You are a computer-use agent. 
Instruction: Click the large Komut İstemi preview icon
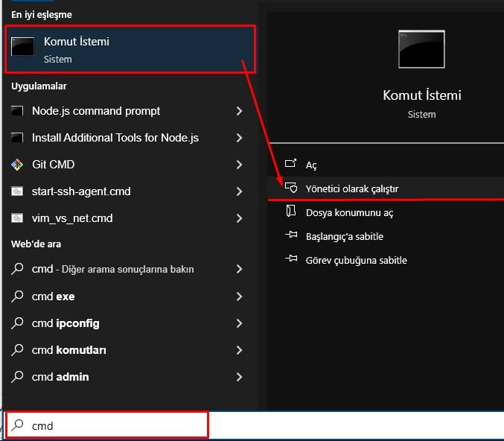coord(421,50)
